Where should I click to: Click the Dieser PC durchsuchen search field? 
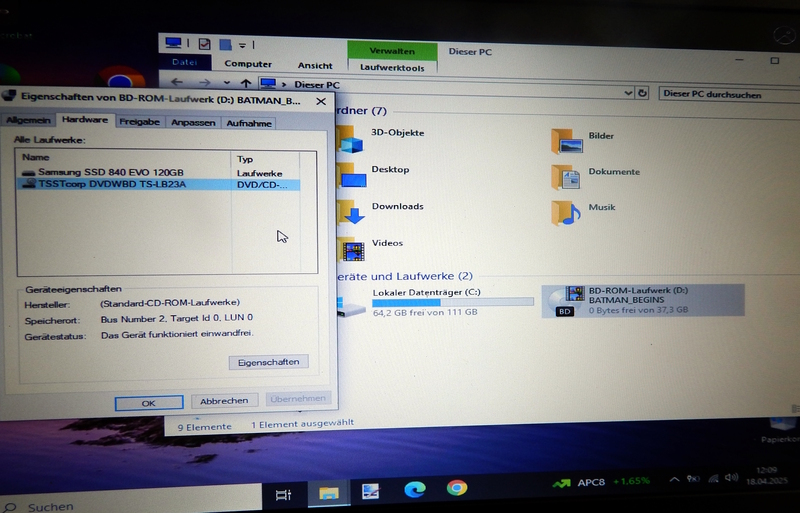(730, 94)
